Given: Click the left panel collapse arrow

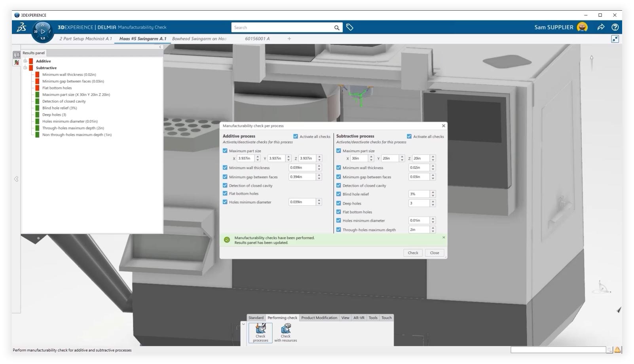Looking at the screenshot, I should point(16,179).
